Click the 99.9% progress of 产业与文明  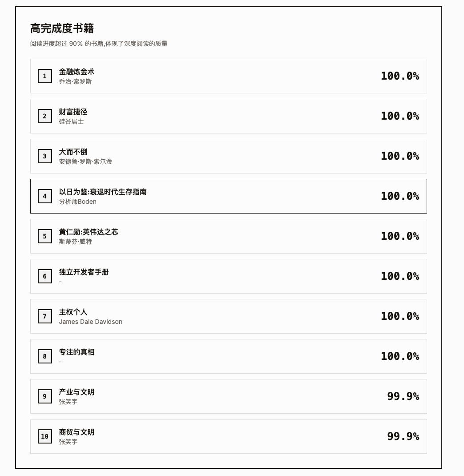pos(403,396)
